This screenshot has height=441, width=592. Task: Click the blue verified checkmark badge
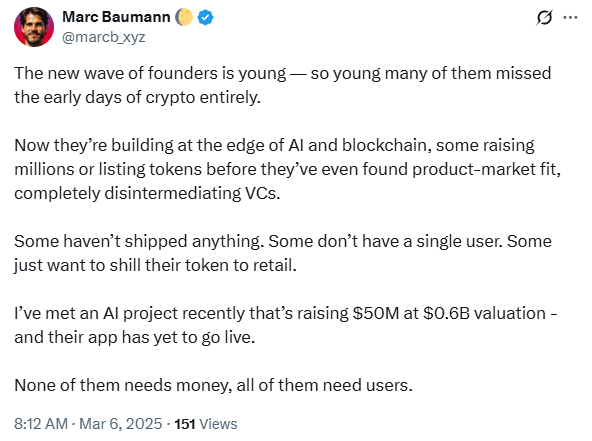[x=205, y=17]
